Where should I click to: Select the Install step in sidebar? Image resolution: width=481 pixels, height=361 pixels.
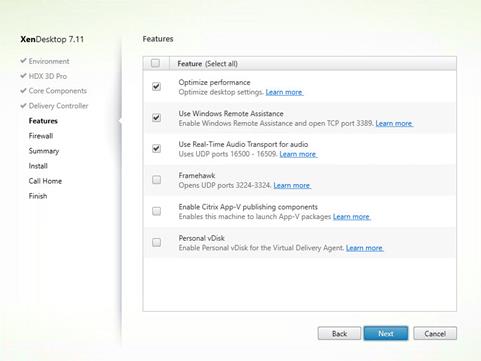38,166
